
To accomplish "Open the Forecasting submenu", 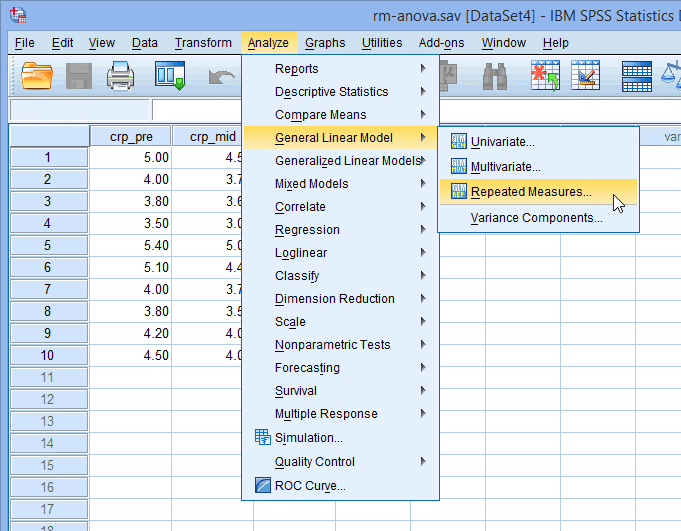I will (x=340, y=368).
